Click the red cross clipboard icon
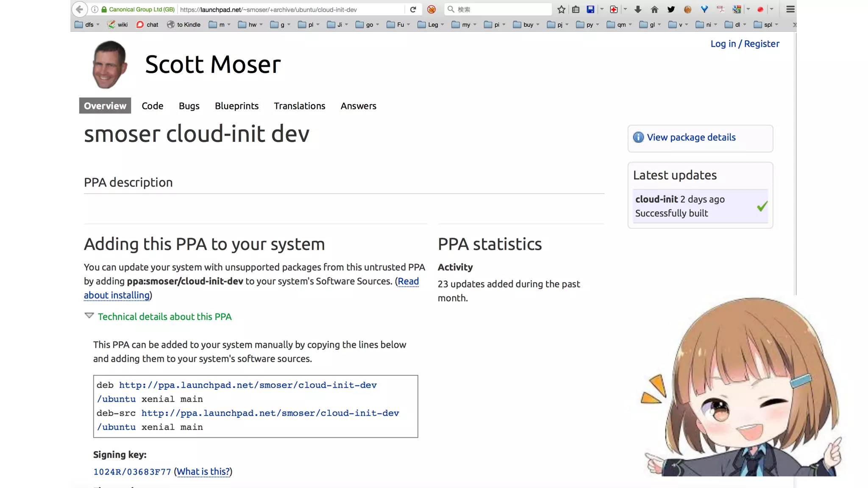 [x=614, y=9]
